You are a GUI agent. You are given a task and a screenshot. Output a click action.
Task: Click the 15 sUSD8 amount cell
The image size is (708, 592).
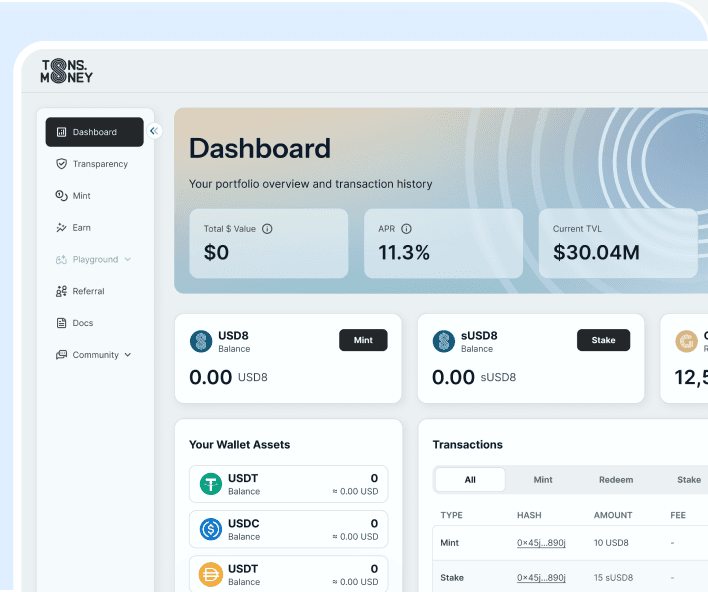pos(613,578)
